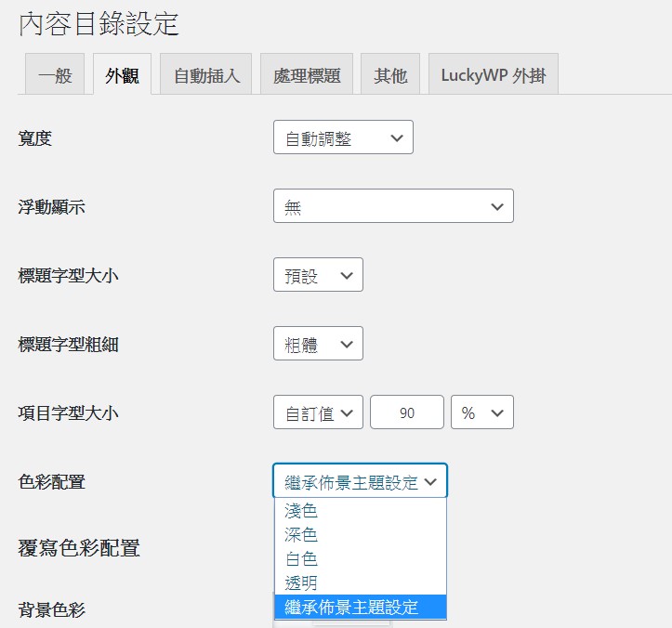Select highlighted 繼承佈景主題設定 option in list
The image size is (672, 628).
(361, 607)
